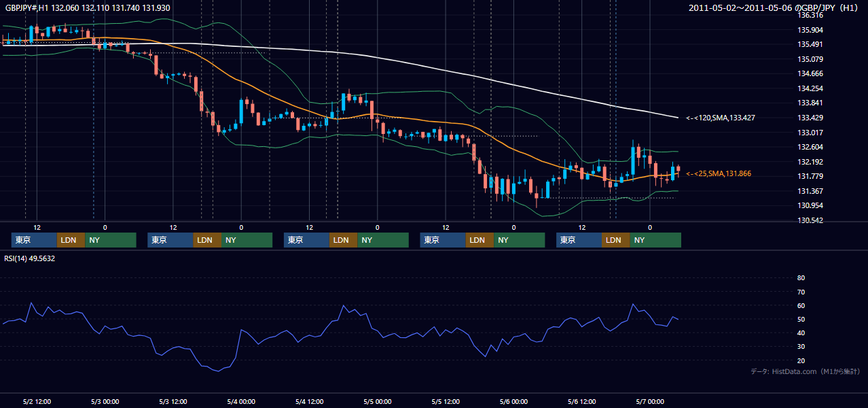This screenshot has height=408, width=868.
Task: Click the RSI 30 level label
Action: click(x=801, y=347)
